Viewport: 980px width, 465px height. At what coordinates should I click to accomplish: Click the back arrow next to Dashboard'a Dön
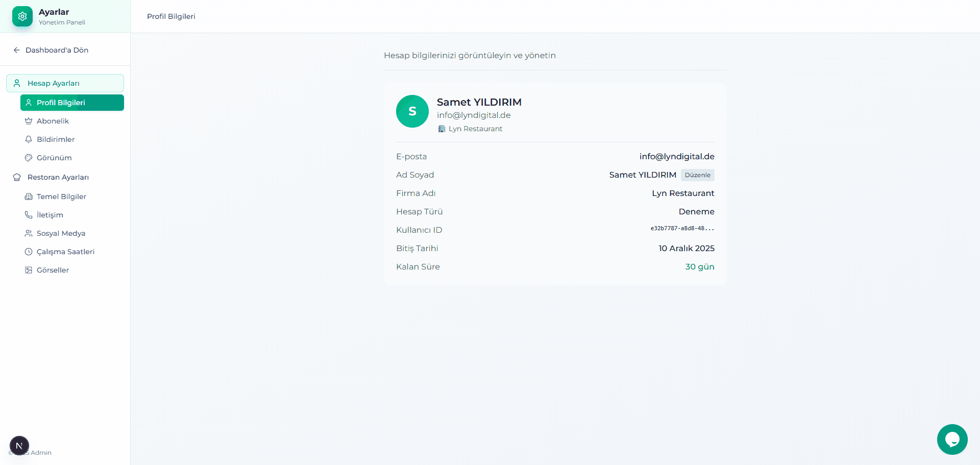pos(16,50)
